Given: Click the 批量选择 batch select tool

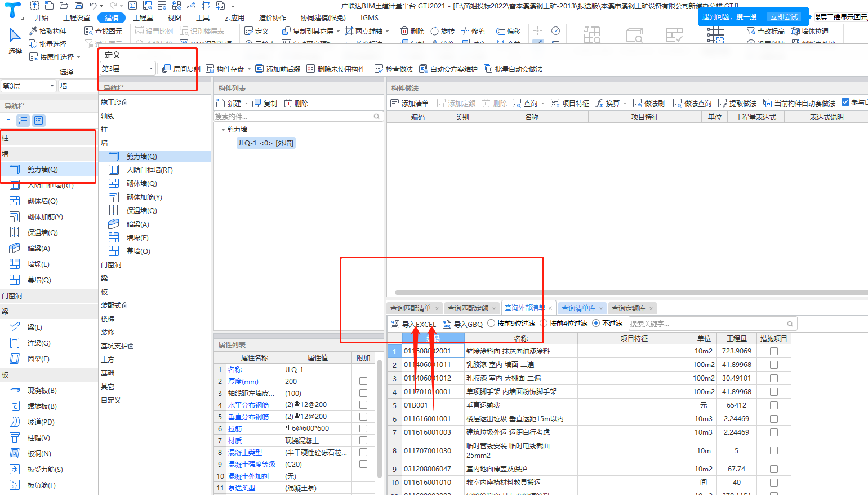Looking at the screenshot, I should [x=48, y=44].
